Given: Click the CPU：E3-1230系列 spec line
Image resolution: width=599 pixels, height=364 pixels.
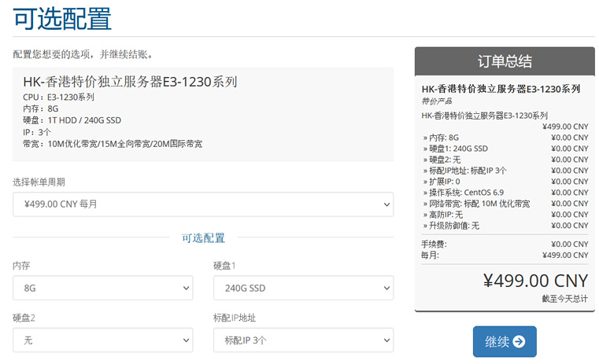Looking at the screenshot, I should tap(58, 97).
